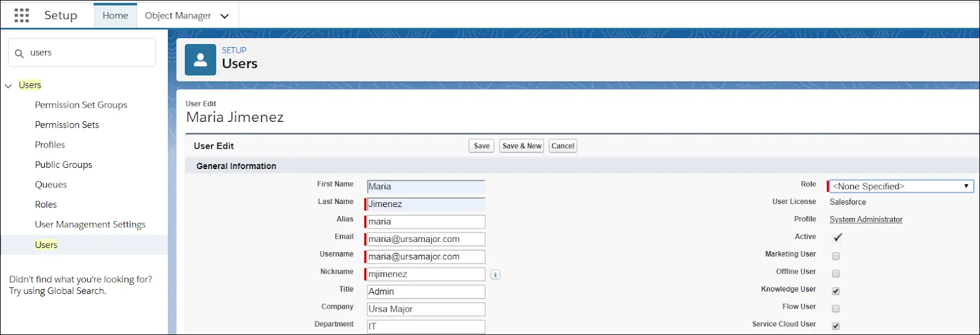Screen dimensions: 980x335
Task: Click the Save & New button
Action: (522, 146)
